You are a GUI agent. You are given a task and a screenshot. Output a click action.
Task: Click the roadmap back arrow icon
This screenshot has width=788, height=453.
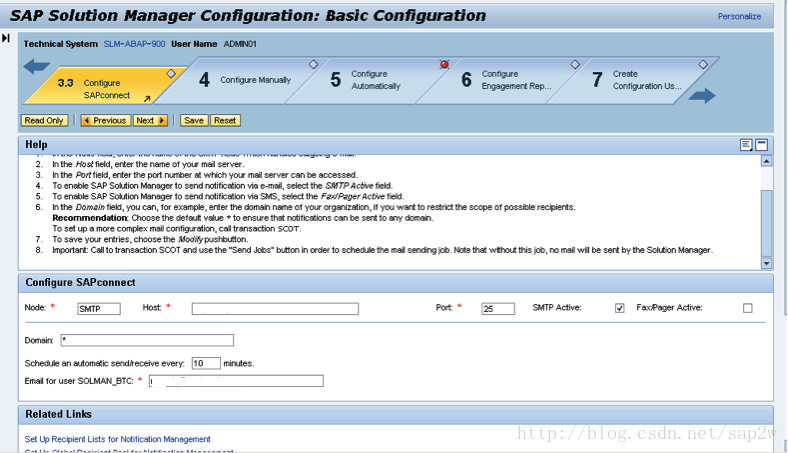click(37, 66)
